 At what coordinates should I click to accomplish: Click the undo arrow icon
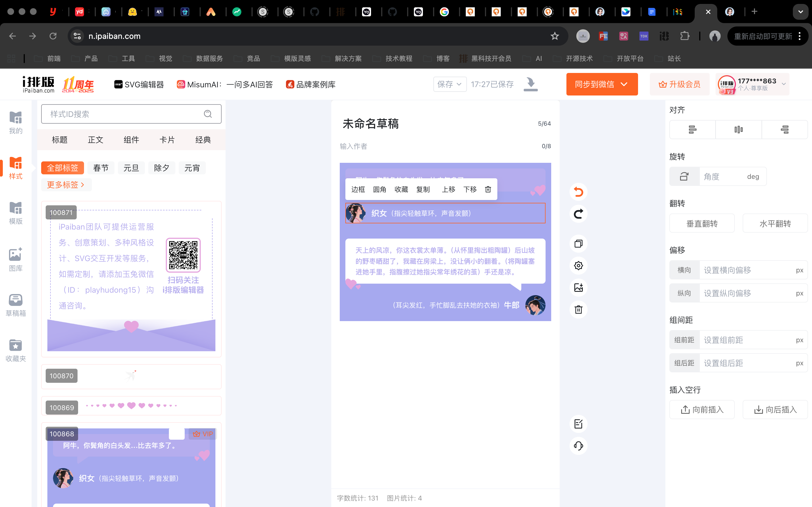[578, 192]
